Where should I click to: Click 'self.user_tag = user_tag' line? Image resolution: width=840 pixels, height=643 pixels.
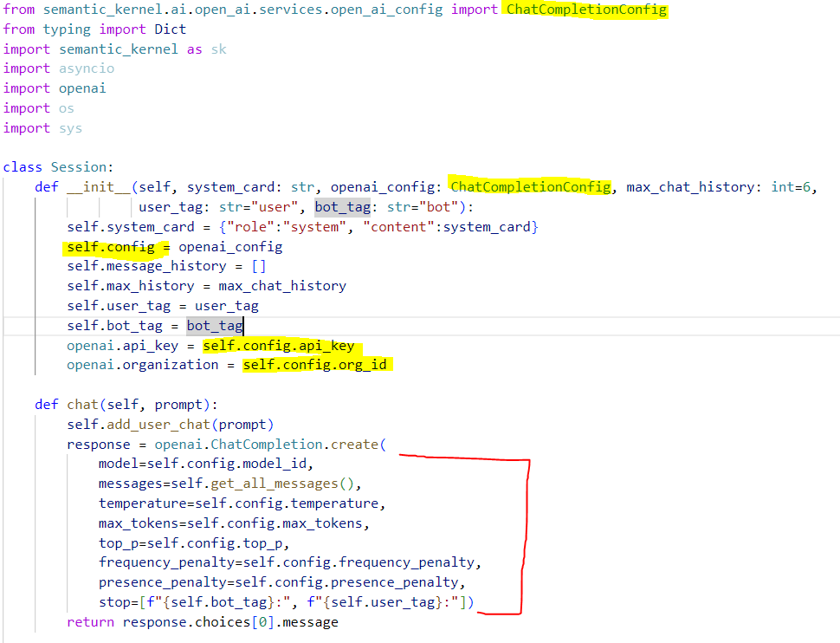(x=163, y=306)
